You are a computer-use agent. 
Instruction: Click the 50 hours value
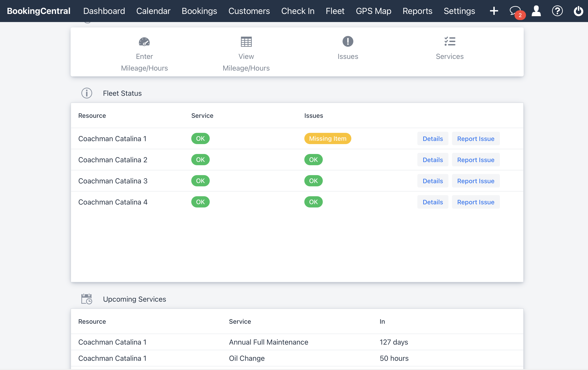(x=394, y=358)
